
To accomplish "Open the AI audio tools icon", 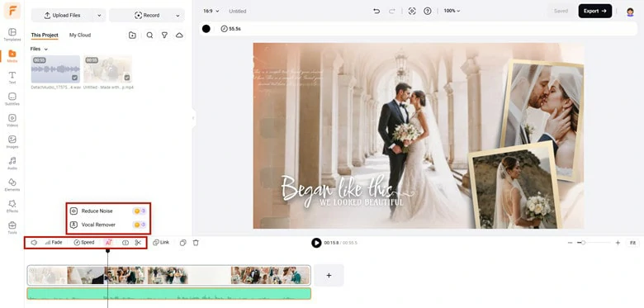I will (108, 243).
